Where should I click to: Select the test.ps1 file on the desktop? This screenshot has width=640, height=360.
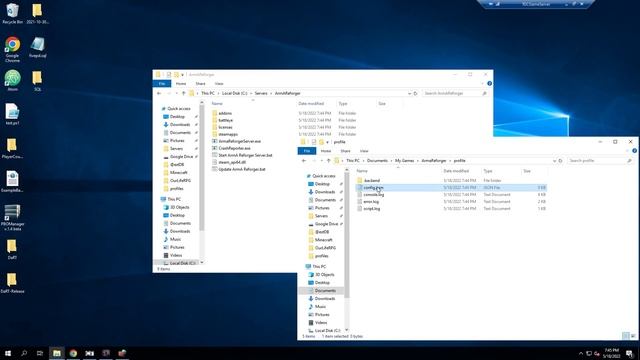12,114
